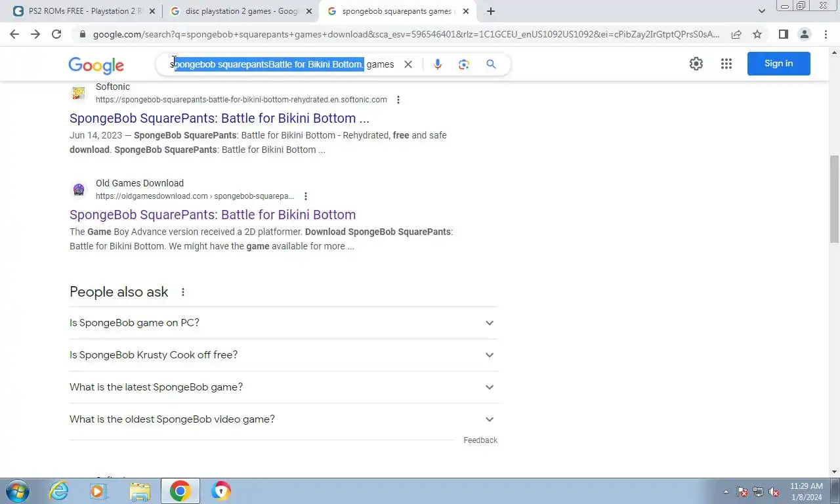The image size is (840, 504).
Task: Click the People also ask heading
Action: tap(119, 292)
